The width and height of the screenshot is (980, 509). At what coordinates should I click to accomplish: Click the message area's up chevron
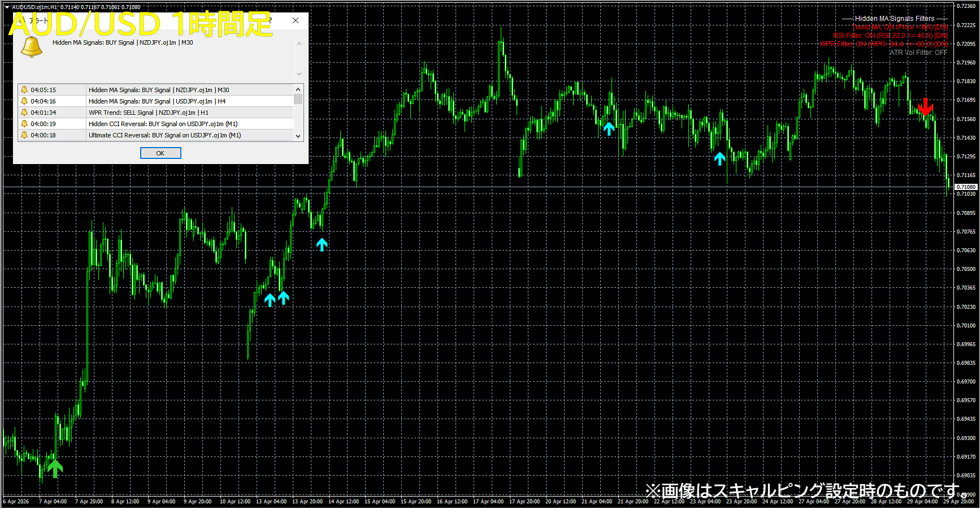[299, 44]
